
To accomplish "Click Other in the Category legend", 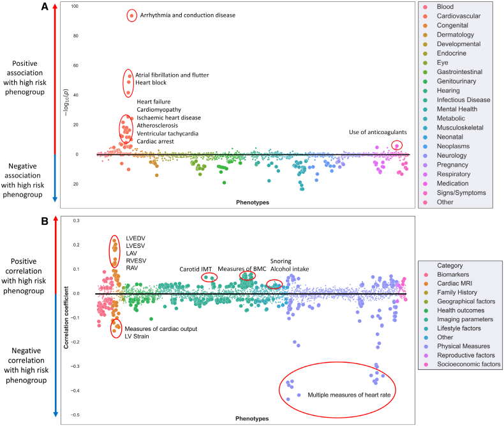I will (445, 337).
